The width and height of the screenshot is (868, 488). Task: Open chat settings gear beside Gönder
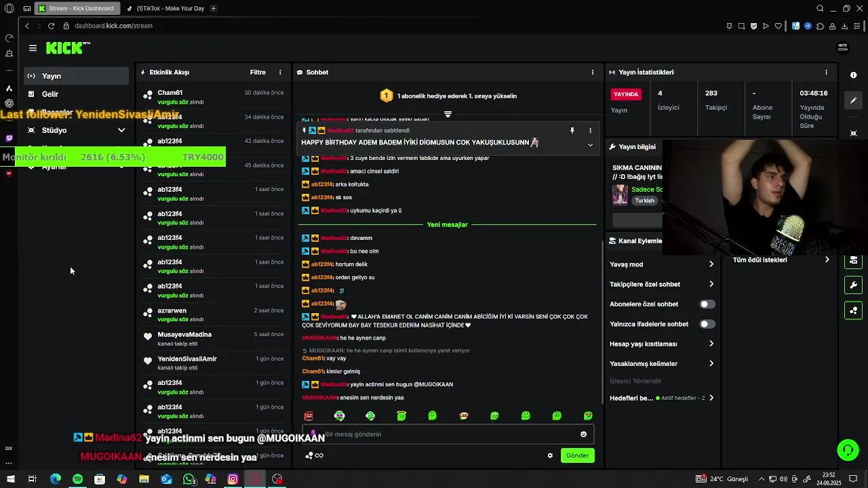[x=550, y=455]
